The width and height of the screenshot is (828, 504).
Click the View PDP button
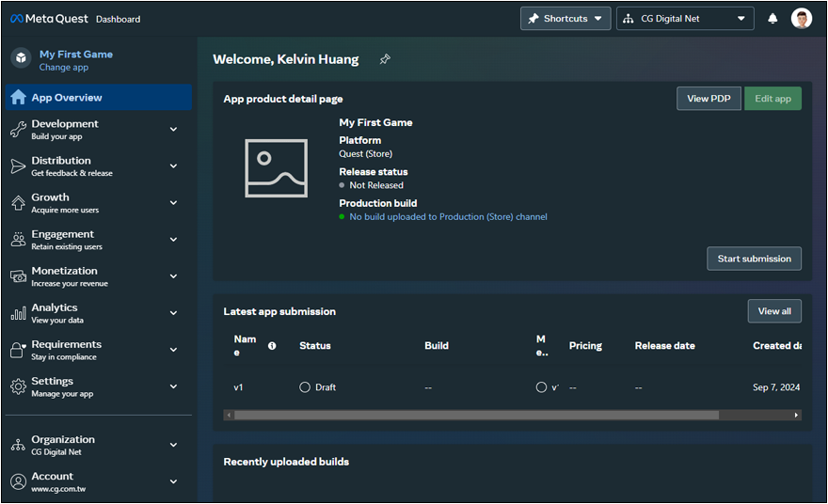pyautogui.click(x=709, y=99)
